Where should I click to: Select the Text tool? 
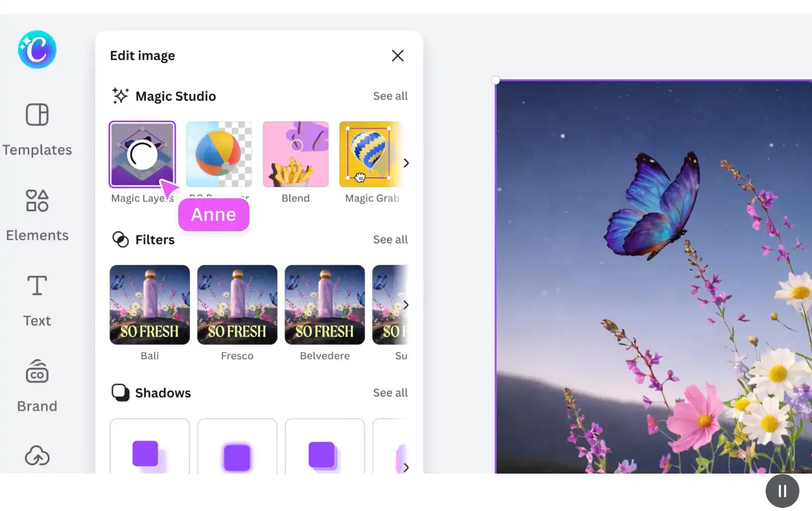click(37, 298)
